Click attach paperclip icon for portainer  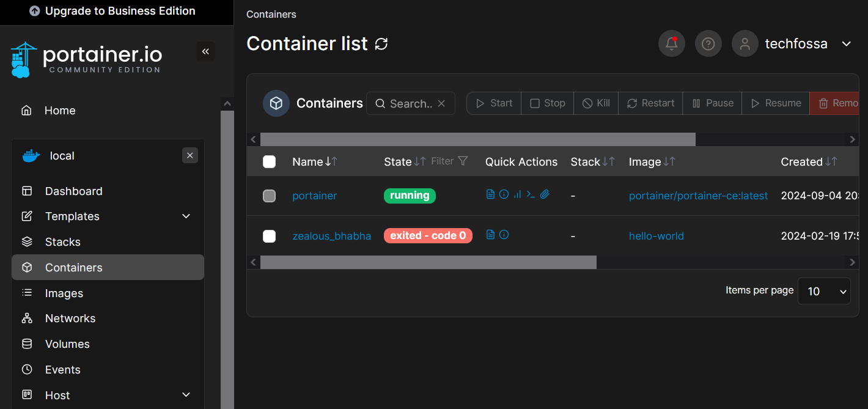point(545,194)
